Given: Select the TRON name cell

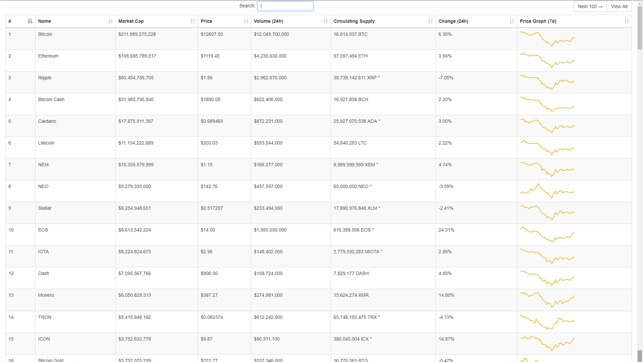Looking at the screenshot, I should click(75, 321).
